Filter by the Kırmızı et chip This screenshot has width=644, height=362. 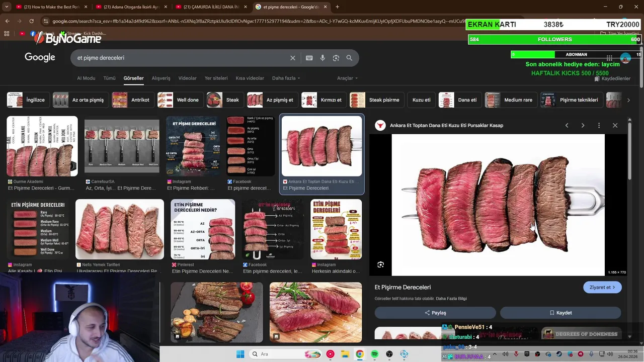click(324, 100)
